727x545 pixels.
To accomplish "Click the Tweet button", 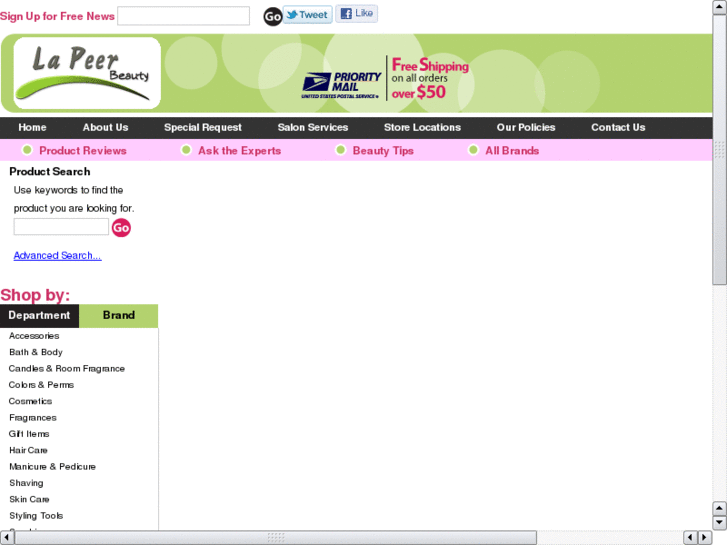I will [x=307, y=15].
